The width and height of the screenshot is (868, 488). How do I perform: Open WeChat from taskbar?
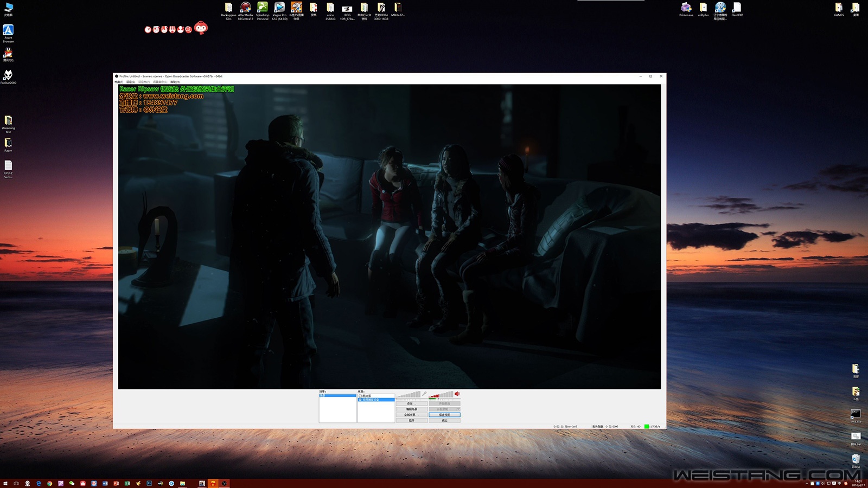72,483
